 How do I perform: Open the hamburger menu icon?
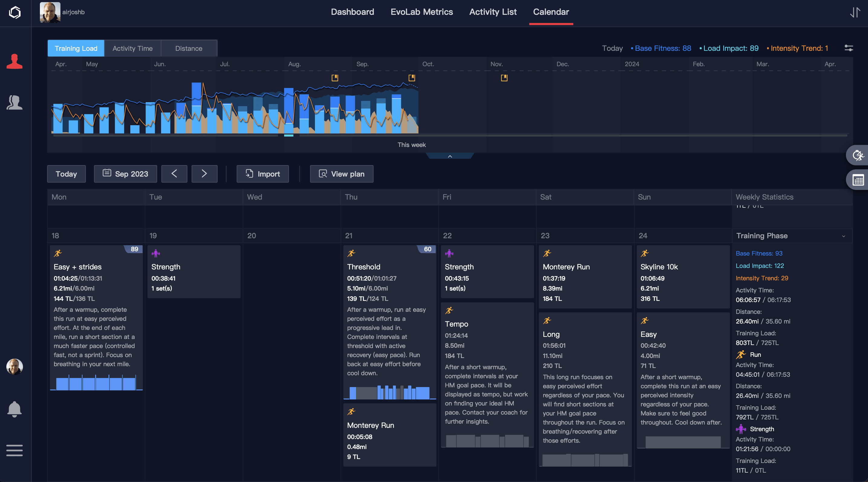[15, 450]
